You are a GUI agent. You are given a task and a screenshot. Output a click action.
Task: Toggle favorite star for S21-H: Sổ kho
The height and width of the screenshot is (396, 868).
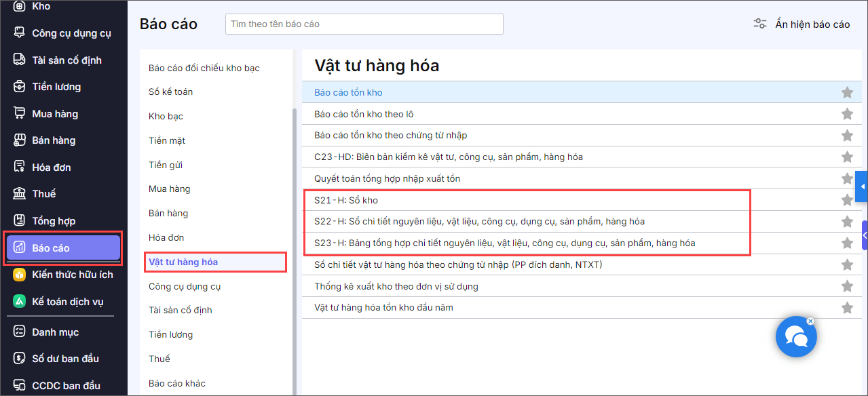(x=847, y=200)
